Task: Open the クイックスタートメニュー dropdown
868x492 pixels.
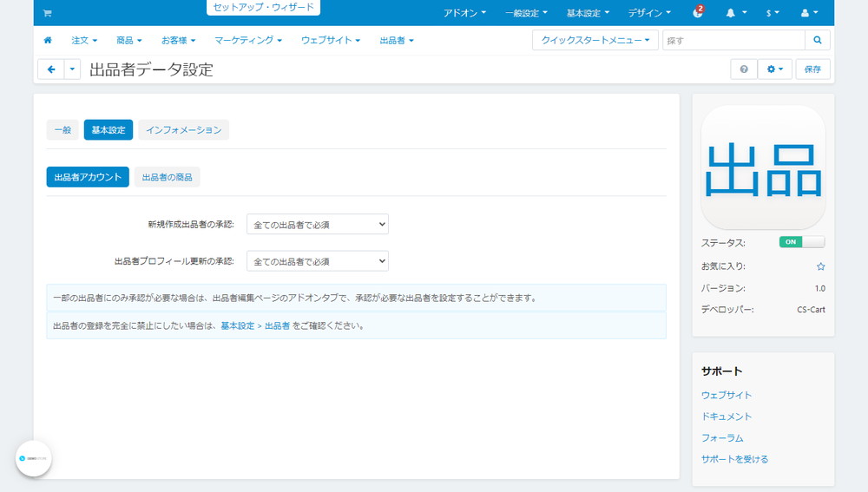Action: [595, 40]
